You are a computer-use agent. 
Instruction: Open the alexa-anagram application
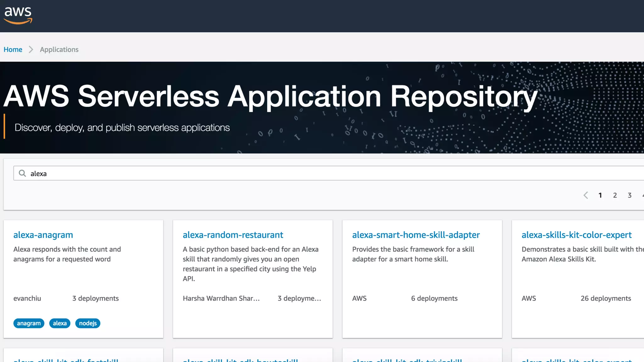pos(43,235)
